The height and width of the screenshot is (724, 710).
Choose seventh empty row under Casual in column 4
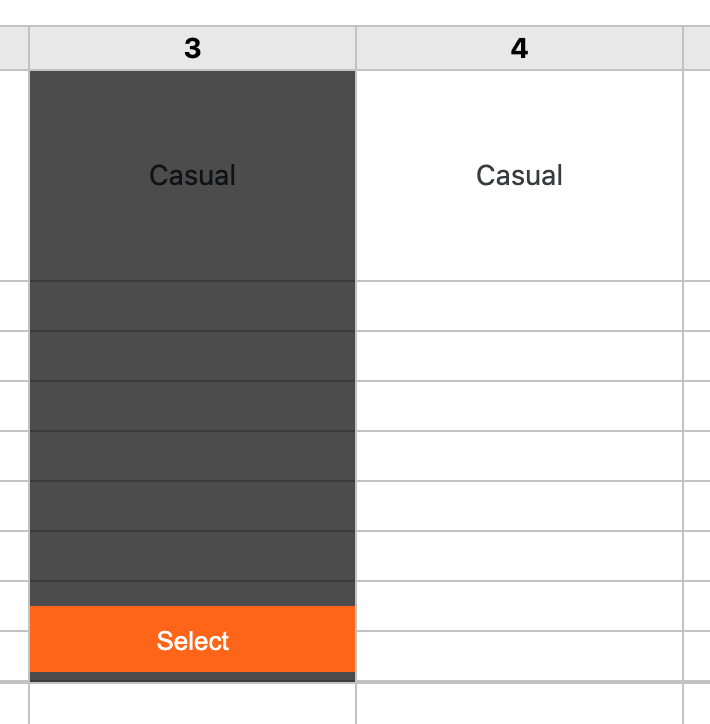pos(519,606)
